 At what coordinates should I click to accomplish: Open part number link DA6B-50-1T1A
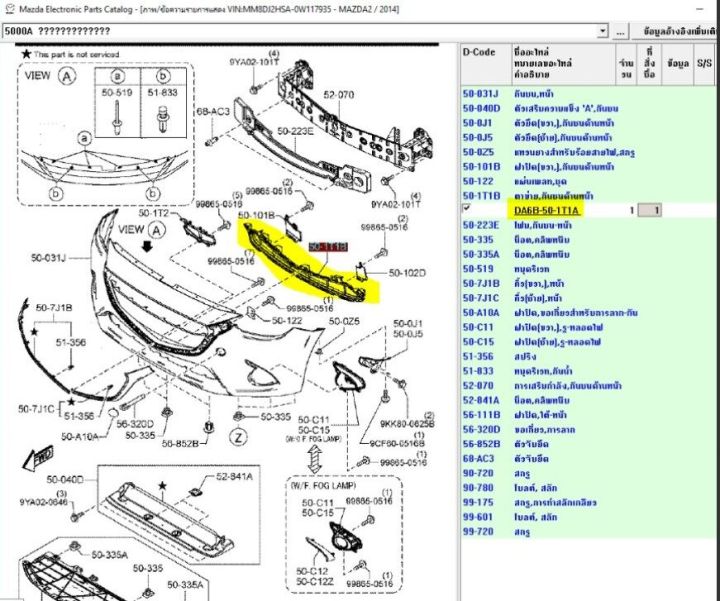click(546, 211)
